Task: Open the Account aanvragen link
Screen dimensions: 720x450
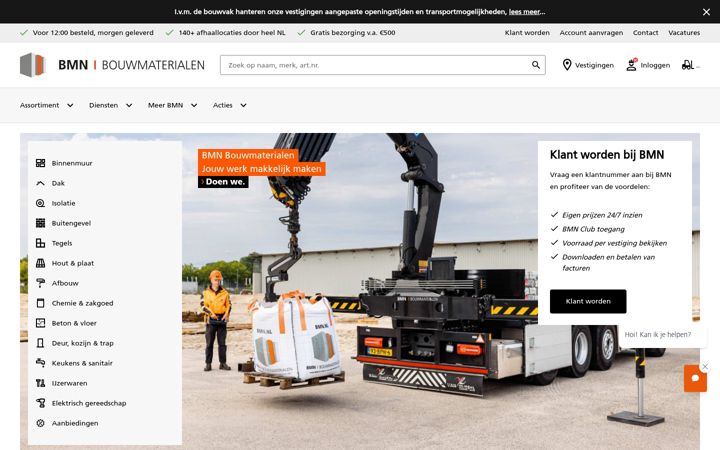Action: (591, 33)
